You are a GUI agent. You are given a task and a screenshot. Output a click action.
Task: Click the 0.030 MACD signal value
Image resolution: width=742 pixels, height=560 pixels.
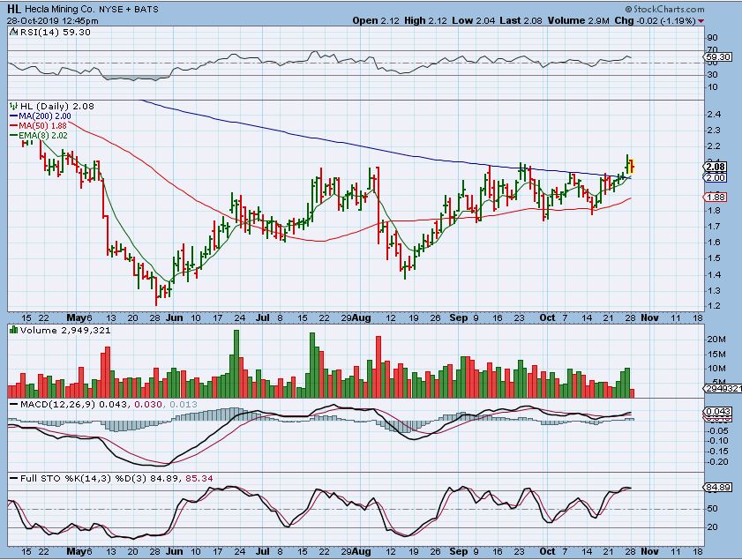(x=148, y=405)
